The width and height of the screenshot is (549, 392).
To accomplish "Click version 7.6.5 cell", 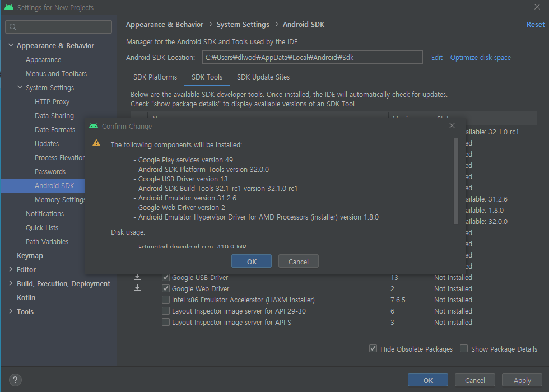I will (398, 300).
